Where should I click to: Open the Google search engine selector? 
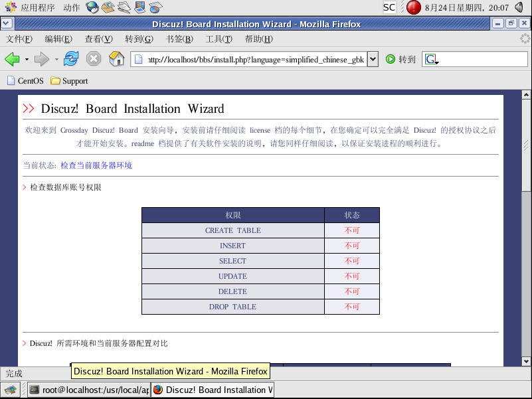432,59
